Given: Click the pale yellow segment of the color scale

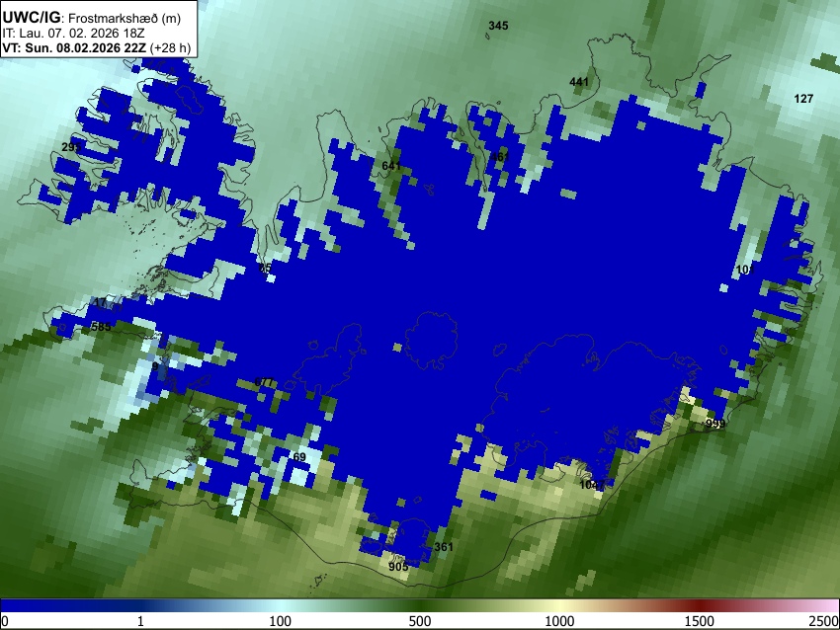Looking at the screenshot, I should 559,605.
